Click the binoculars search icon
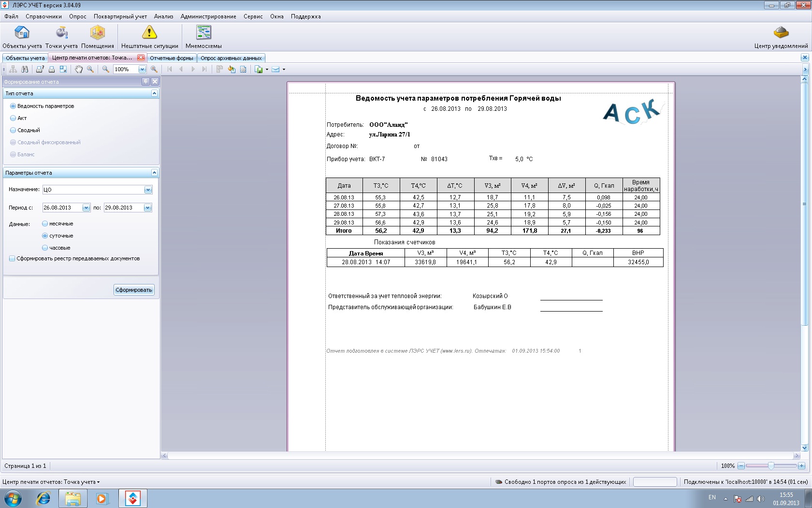This screenshot has width=812, height=508. (25, 69)
